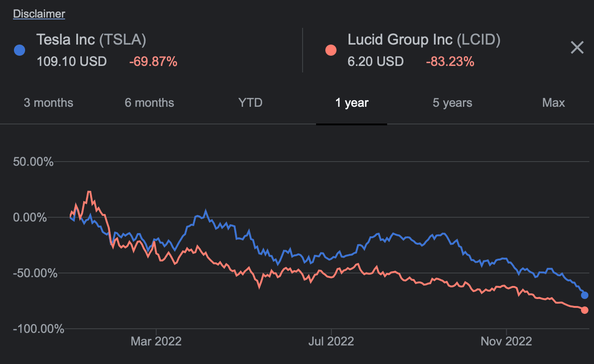Select the red LCID line endpoint dot
This screenshot has width=594, height=364.
(585, 310)
